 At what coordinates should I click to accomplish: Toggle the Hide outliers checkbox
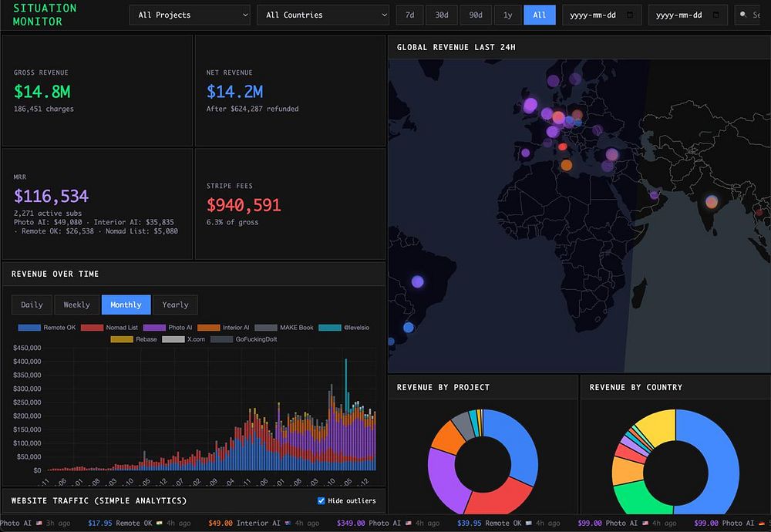(321, 500)
